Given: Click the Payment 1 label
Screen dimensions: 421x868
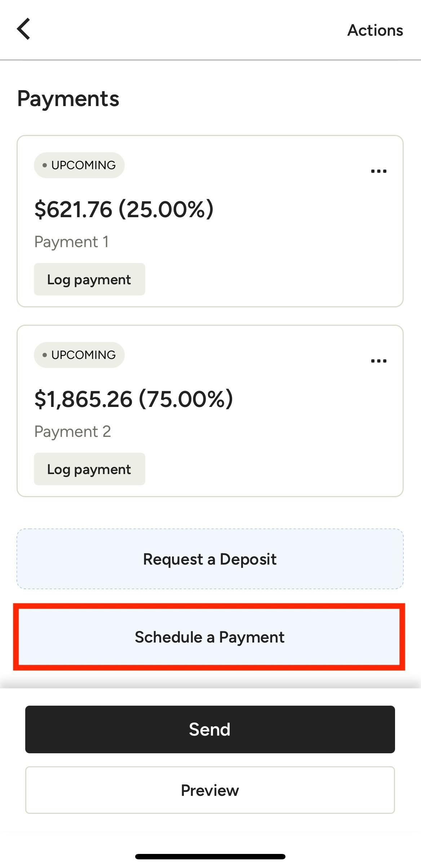Looking at the screenshot, I should click(x=71, y=242).
